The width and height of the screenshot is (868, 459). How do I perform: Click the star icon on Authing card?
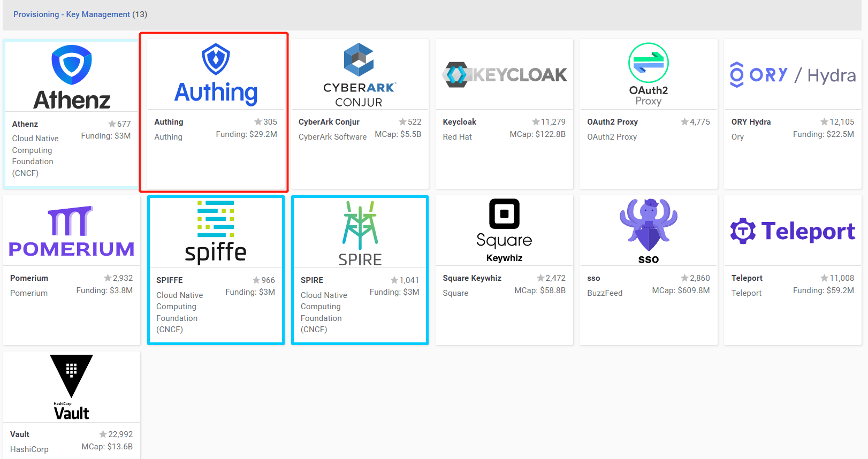pos(258,122)
